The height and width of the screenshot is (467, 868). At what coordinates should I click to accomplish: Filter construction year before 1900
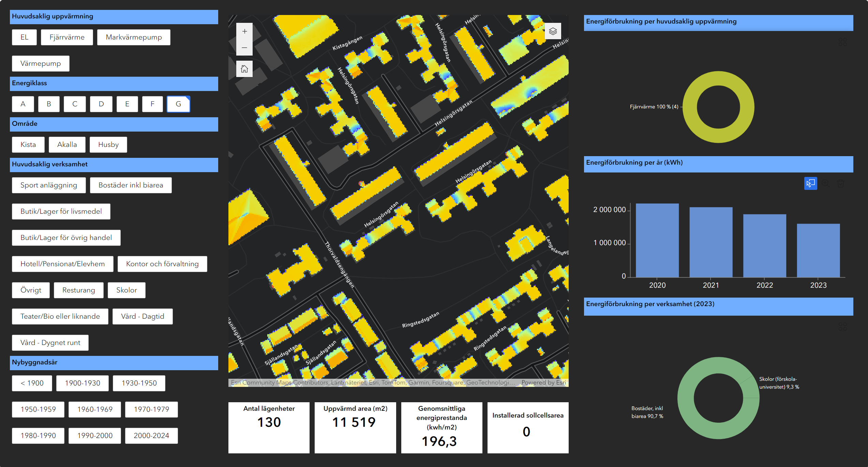point(32,383)
